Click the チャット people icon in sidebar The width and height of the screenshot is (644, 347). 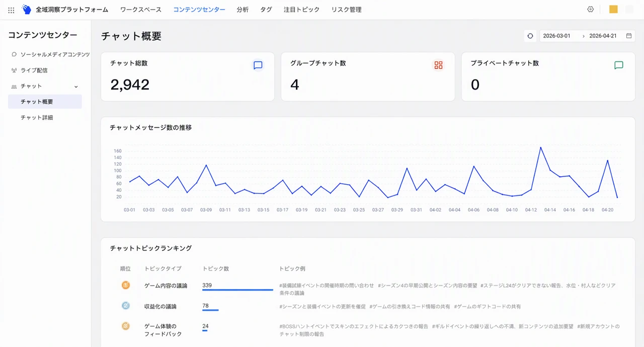pos(14,86)
